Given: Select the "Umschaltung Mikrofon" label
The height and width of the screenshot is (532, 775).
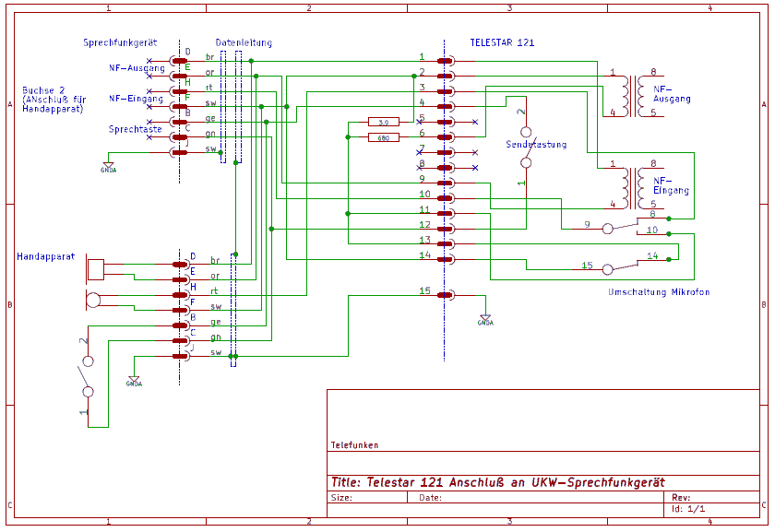Looking at the screenshot, I should [x=659, y=292].
